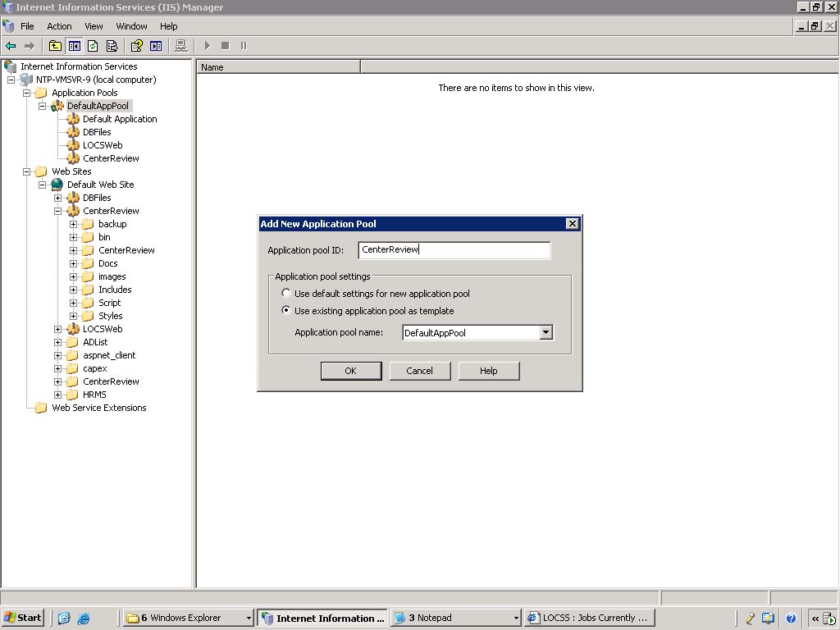Click the Default Web Site globe icon
This screenshot has height=630, width=840.
click(57, 185)
